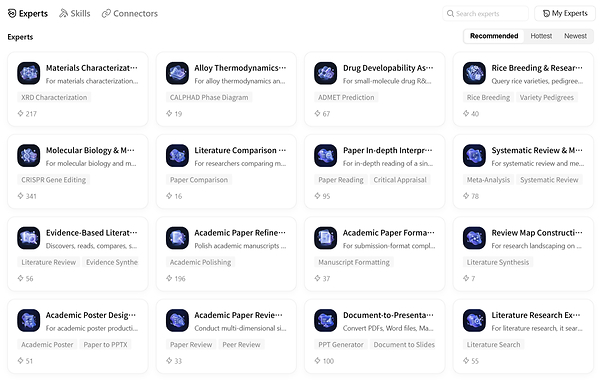Switch to the Experts tab

tap(28, 13)
